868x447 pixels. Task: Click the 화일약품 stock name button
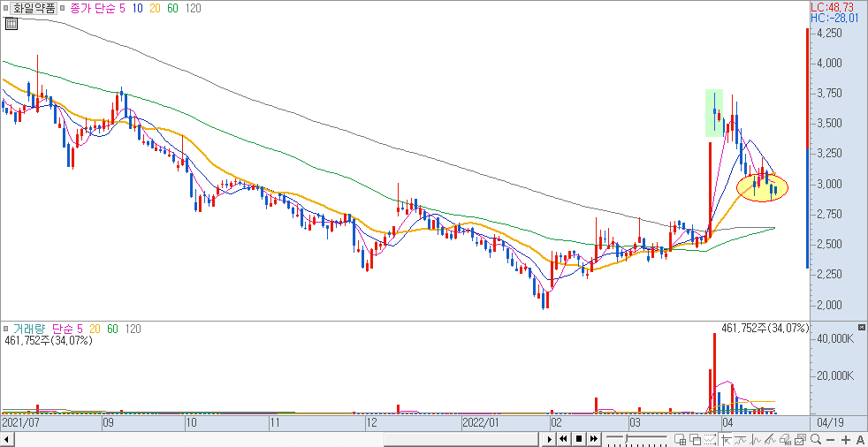[34, 8]
